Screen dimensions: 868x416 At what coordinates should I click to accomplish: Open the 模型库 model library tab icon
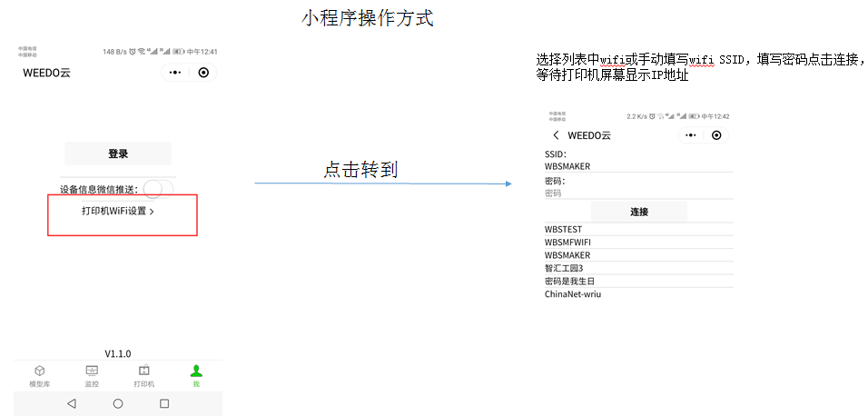click(x=39, y=371)
